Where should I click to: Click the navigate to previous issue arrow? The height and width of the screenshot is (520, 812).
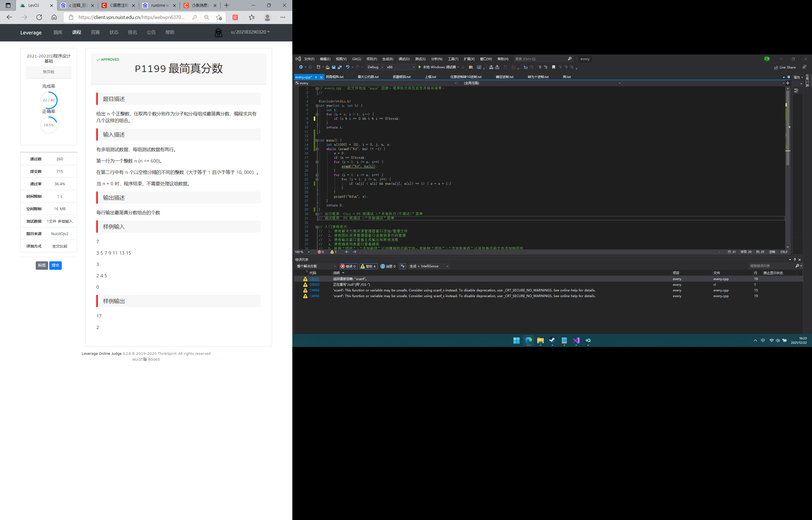point(347,252)
